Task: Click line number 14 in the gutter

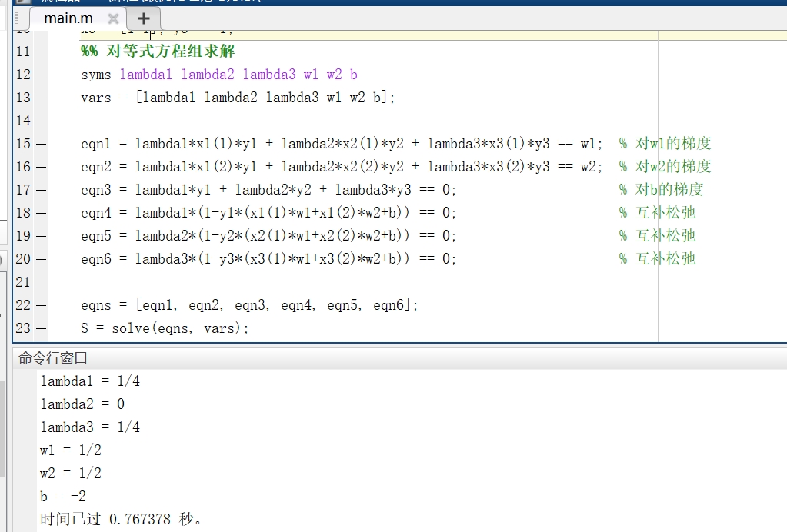Action: pos(23,121)
